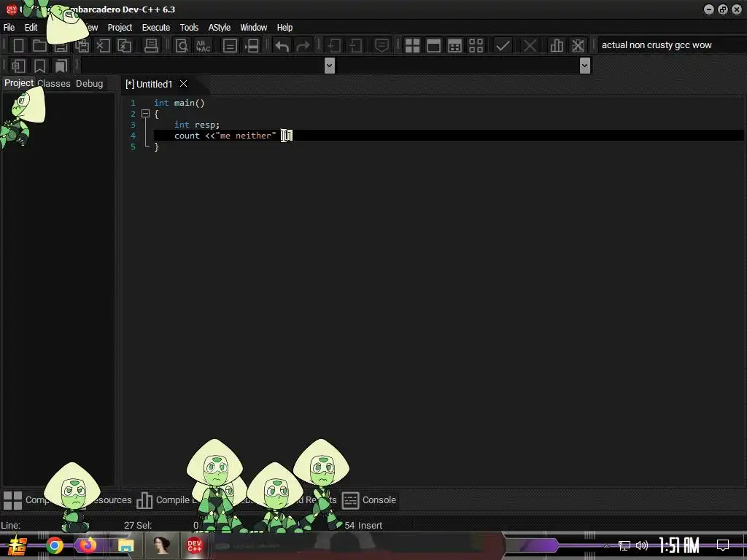
Task: Print the file using the printer icon
Action: (x=151, y=46)
